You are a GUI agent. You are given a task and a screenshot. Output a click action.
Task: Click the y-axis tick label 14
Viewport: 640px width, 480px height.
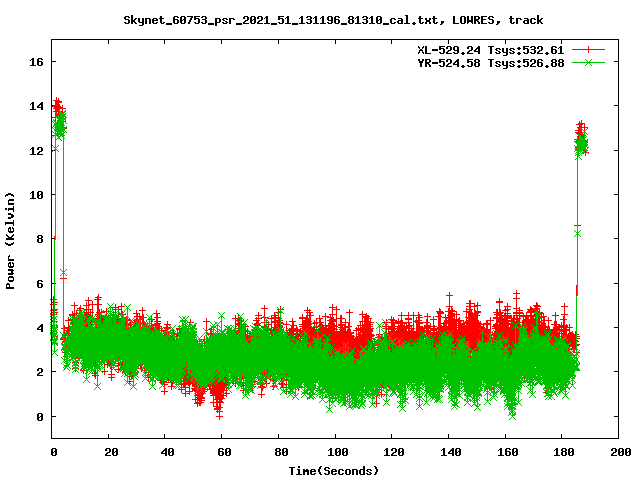36,106
